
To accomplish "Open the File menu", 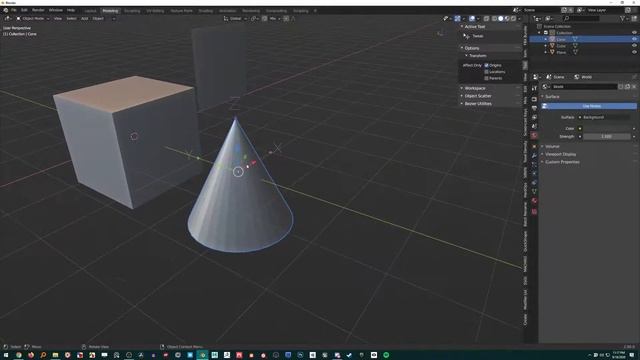I will tap(13, 10).
